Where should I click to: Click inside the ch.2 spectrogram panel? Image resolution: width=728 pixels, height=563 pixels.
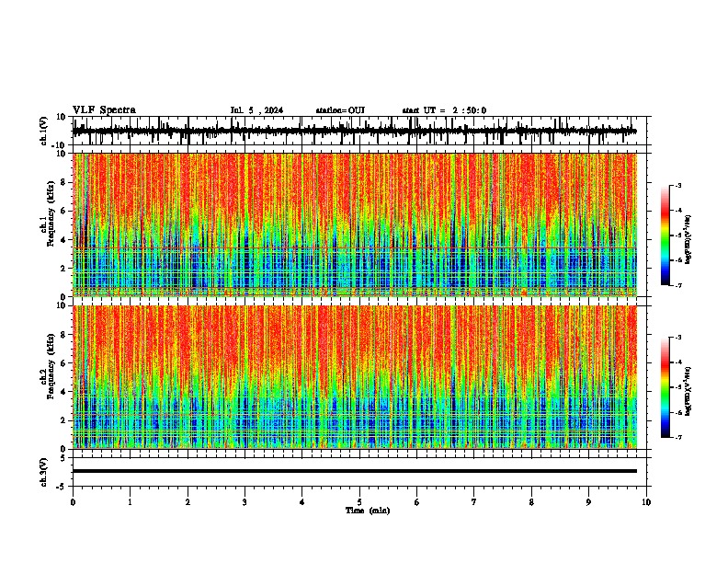(355, 377)
